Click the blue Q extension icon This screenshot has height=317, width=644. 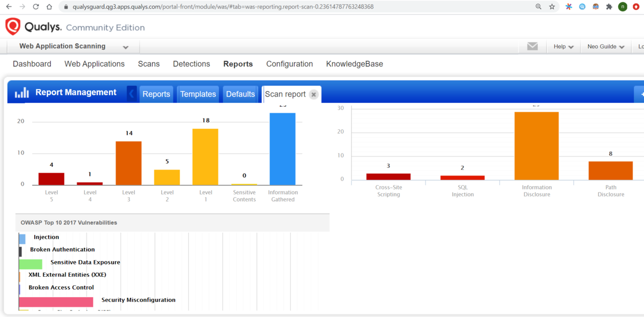(582, 7)
